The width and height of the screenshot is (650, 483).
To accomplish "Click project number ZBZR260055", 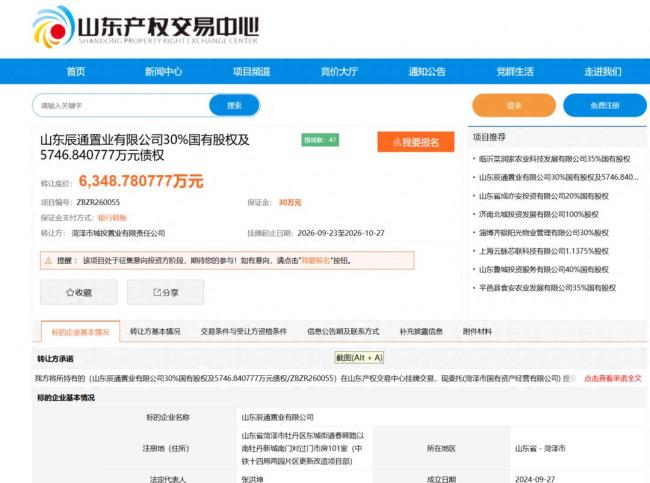I will 98,202.
